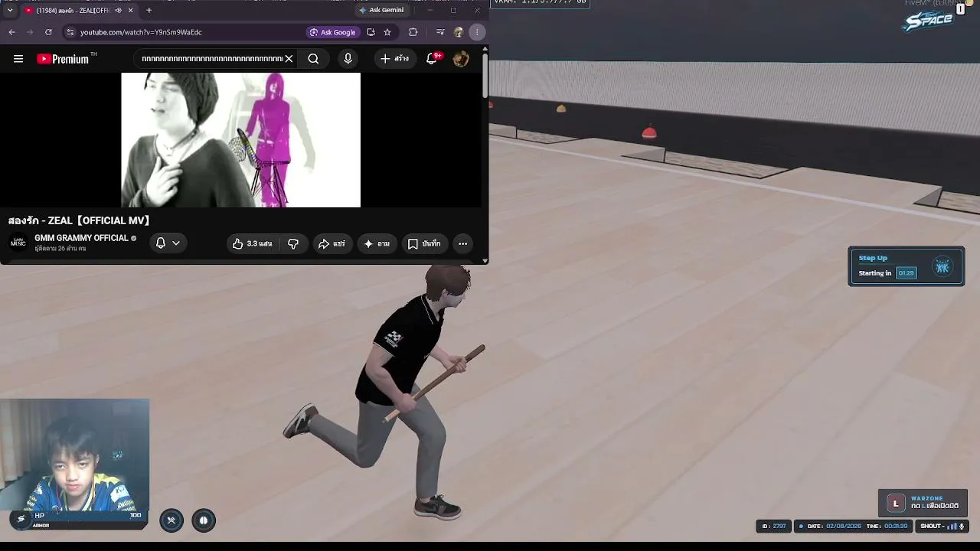Dislike the video

point(293,243)
